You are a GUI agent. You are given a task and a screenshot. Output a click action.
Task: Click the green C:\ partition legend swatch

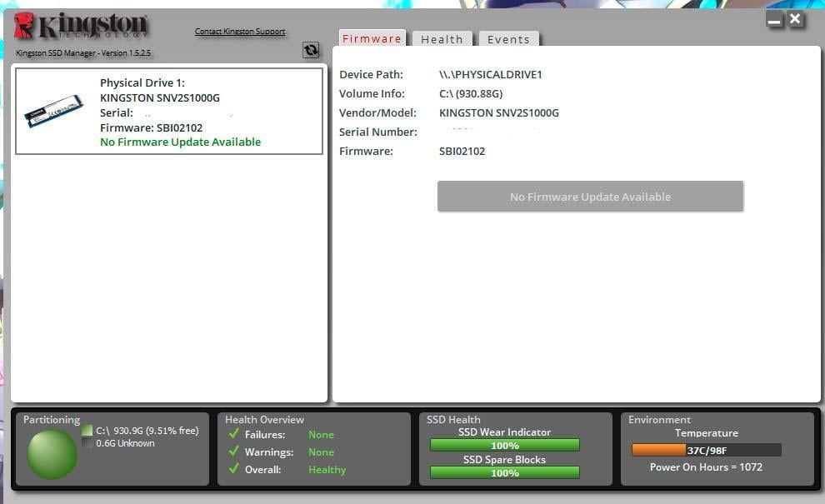[87, 431]
